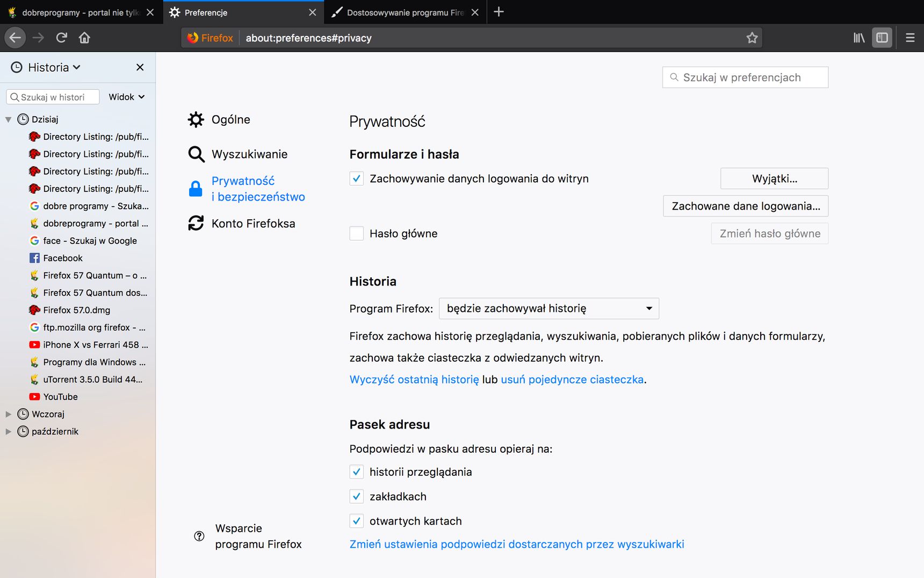
Task: Open uTorrent 3.5.0 Build history entry
Action: pyautogui.click(x=78, y=380)
